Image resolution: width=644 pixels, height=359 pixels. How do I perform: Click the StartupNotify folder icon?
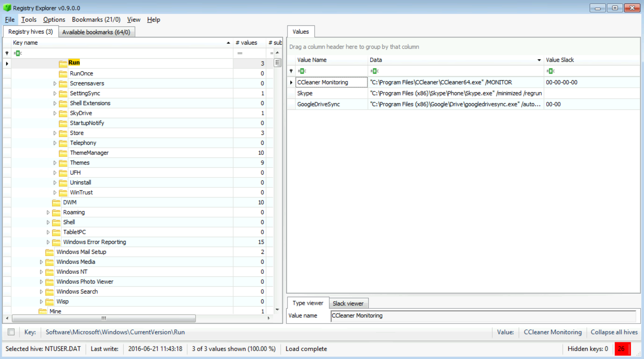click(63, 123)
